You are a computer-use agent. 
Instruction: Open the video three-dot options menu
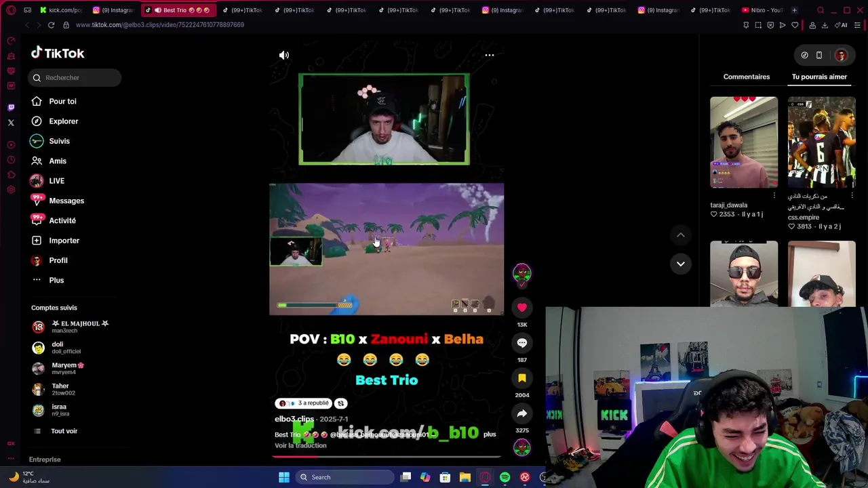(489, 55)
